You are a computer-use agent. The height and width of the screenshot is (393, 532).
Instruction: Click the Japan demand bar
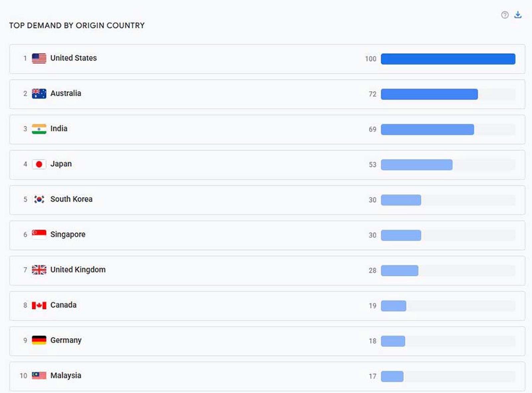(416, 165)
